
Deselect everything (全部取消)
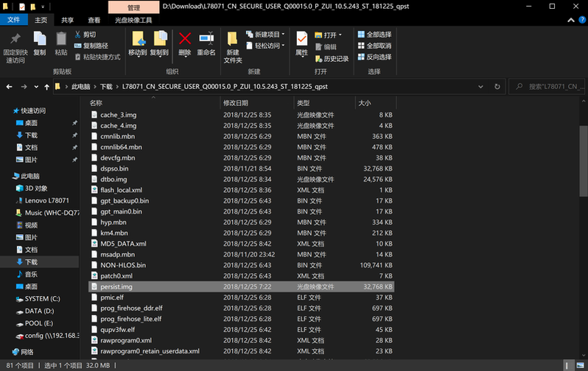coord(374,46)
